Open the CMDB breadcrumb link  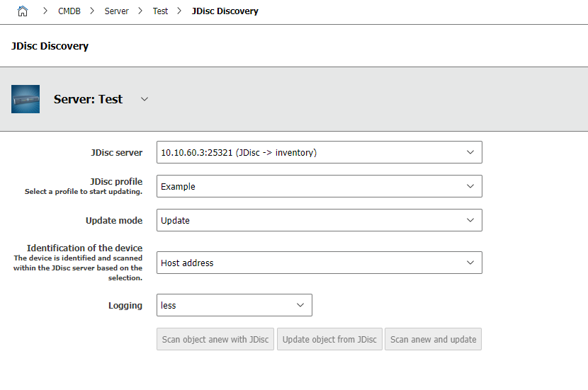coord(69,11)
